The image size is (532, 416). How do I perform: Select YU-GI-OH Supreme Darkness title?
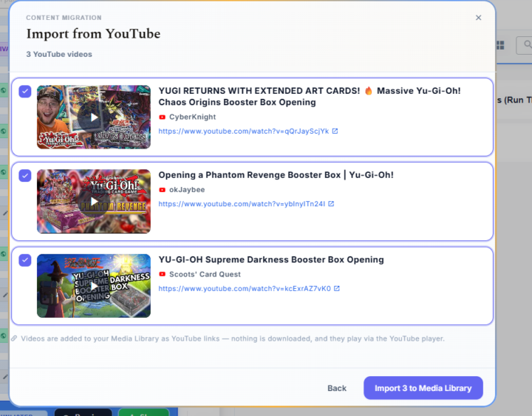tap(271, 259)
